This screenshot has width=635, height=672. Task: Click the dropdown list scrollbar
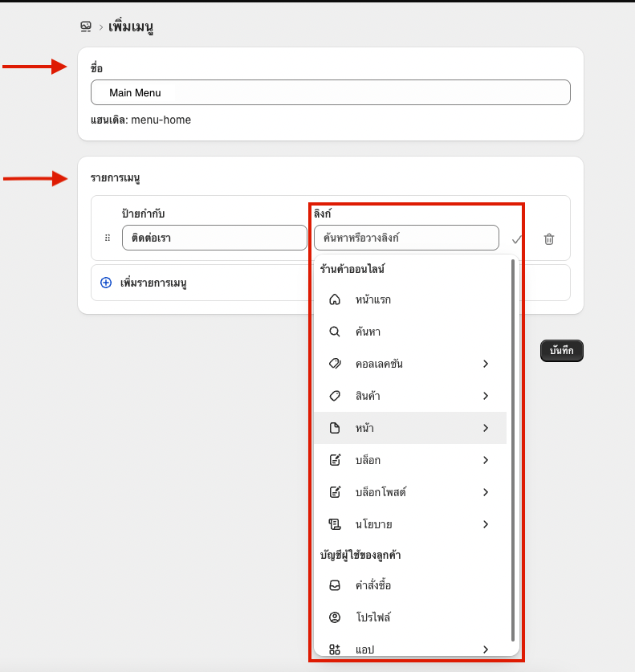coord(513,450)
